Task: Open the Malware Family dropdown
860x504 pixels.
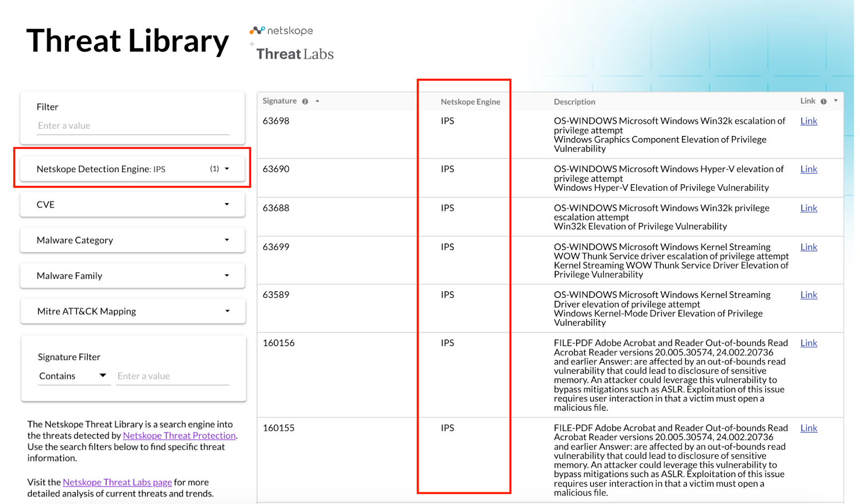Action: pos(132,276)
